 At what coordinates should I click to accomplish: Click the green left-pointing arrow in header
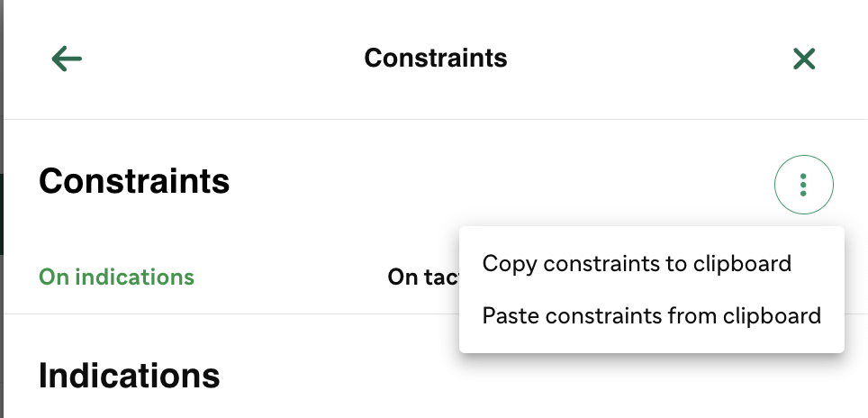click(67, 59)
